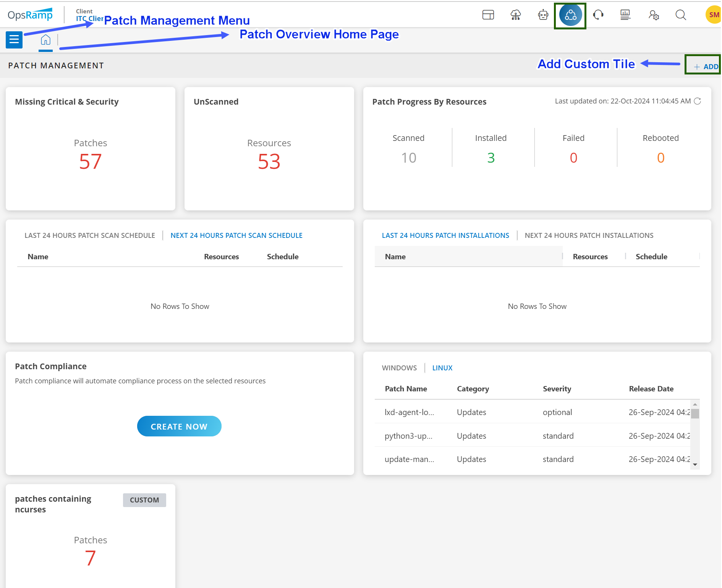Click the UnScanned tile title
This screenshot has height=588, width=722.
pyautogui.click(x=216, y=102)
